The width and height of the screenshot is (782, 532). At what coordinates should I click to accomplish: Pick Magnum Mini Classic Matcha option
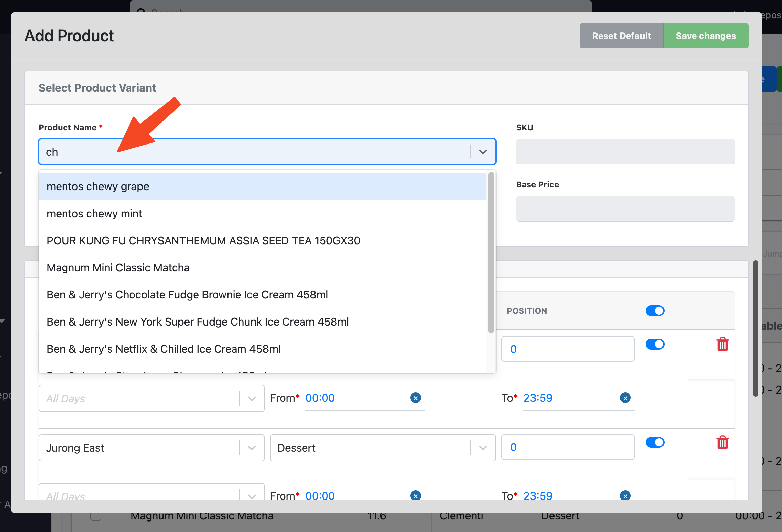pyautogui.click(x=262, y=268)
